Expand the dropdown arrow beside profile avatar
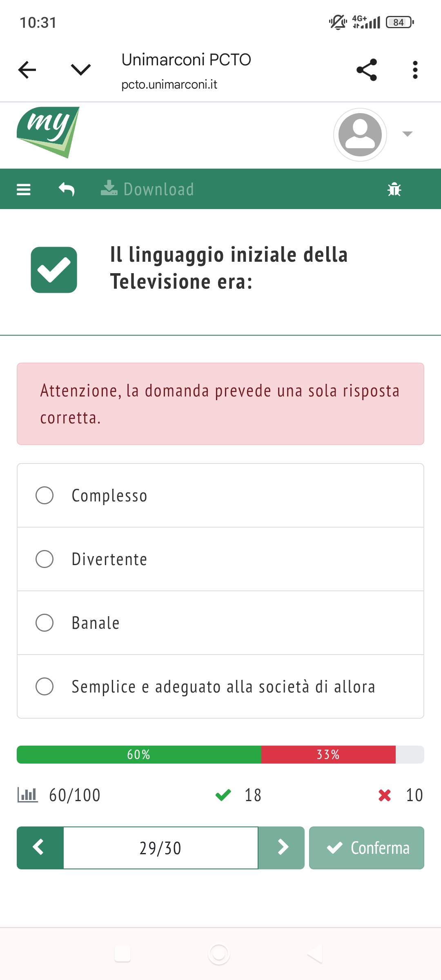The image size is (441, 980). pos(407,134)
